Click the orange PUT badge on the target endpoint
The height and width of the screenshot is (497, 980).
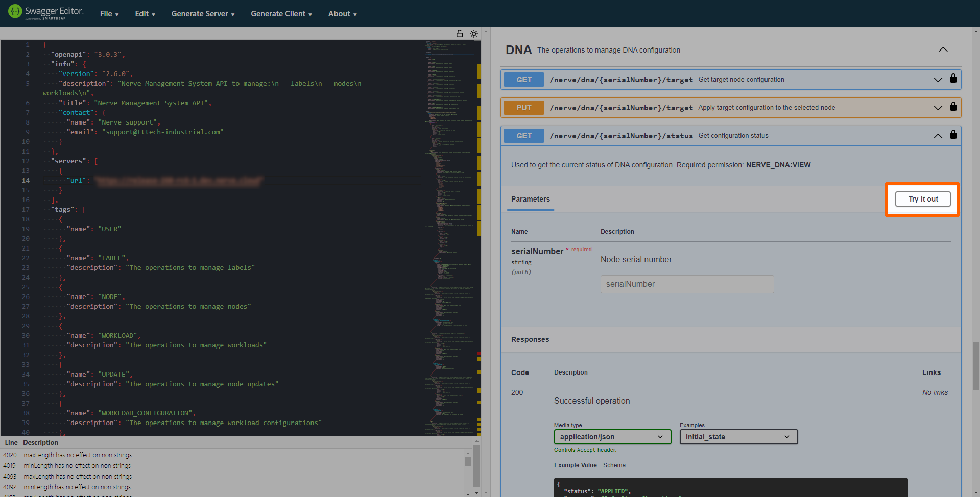(x=523, y=107)
